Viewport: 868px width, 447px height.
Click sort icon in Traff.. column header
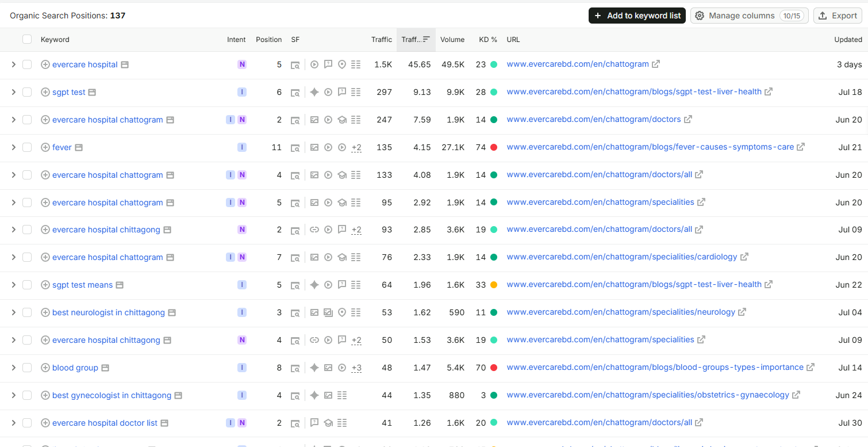point(427,39)
